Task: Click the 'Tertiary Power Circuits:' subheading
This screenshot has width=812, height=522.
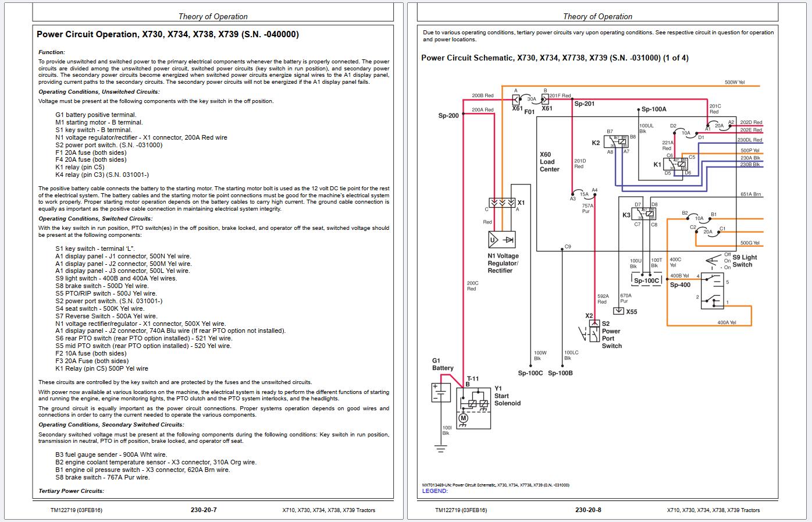Action: point(71,491)
